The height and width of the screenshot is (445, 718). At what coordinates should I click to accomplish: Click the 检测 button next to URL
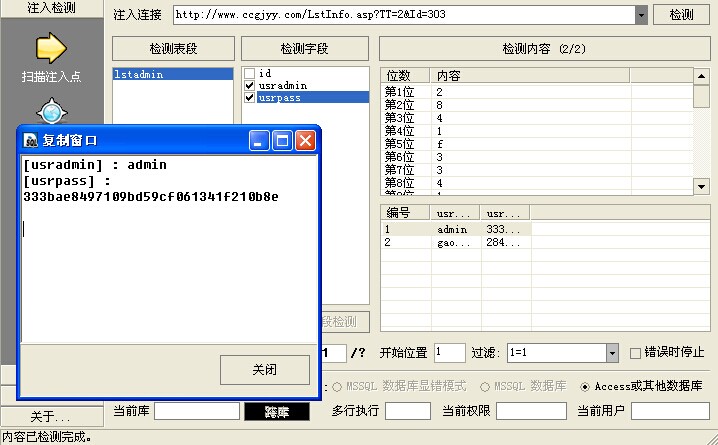pos(681,15)
